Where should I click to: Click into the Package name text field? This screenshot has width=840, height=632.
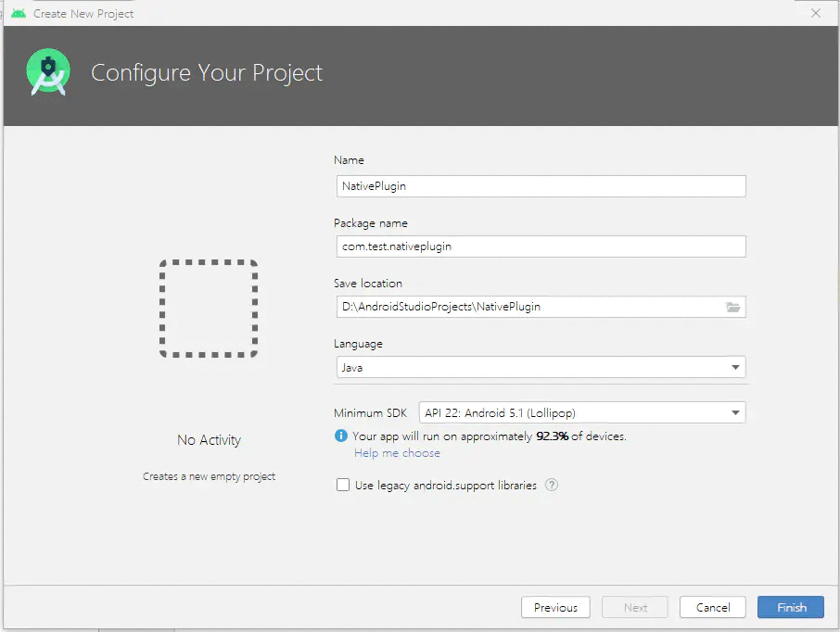point(540,246)
